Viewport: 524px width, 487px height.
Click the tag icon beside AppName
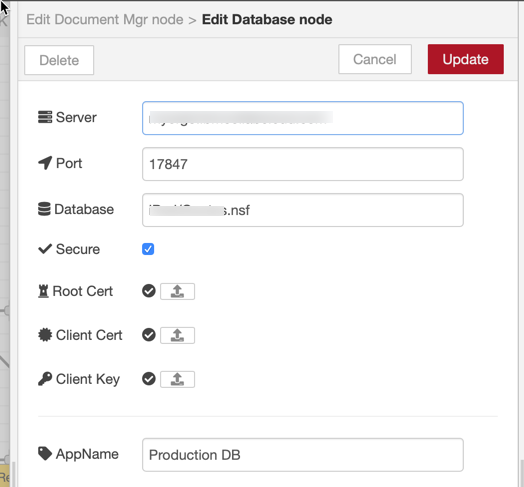click(45, 454)
